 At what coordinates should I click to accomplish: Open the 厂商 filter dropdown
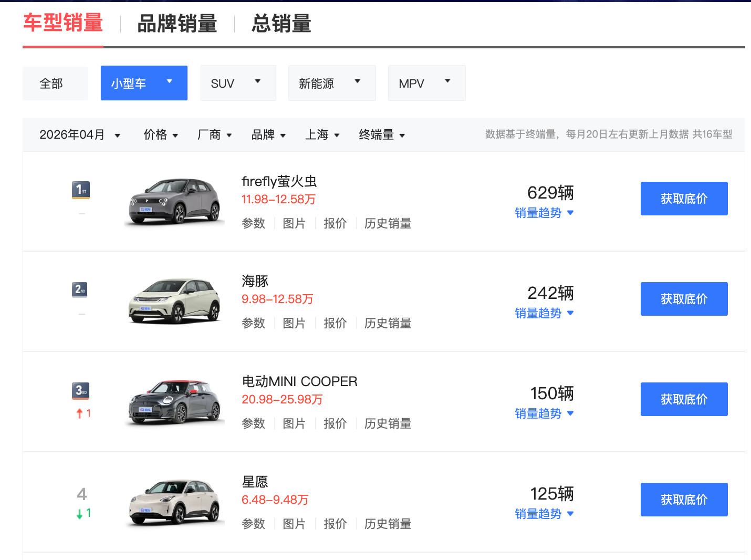click(x=214, y=135)
